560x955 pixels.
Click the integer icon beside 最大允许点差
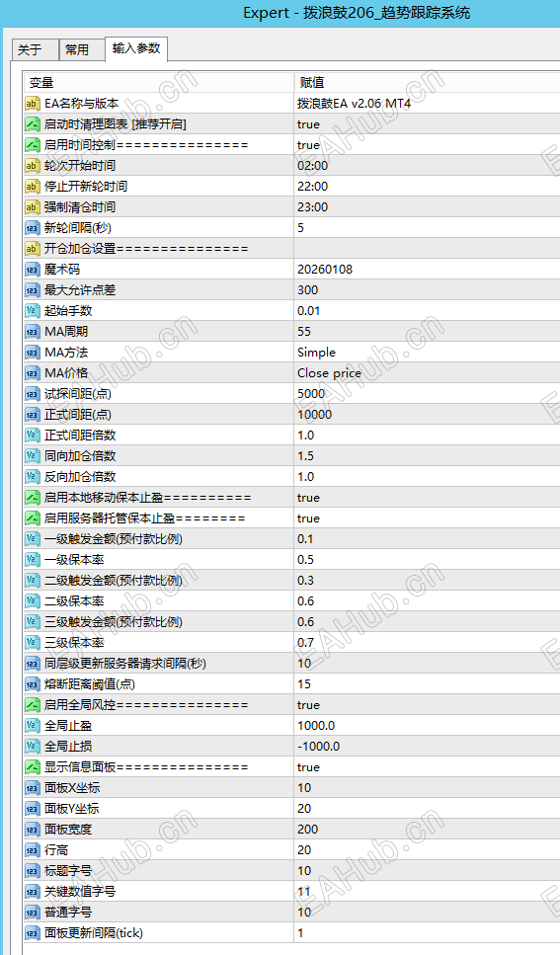coord(33,290)
